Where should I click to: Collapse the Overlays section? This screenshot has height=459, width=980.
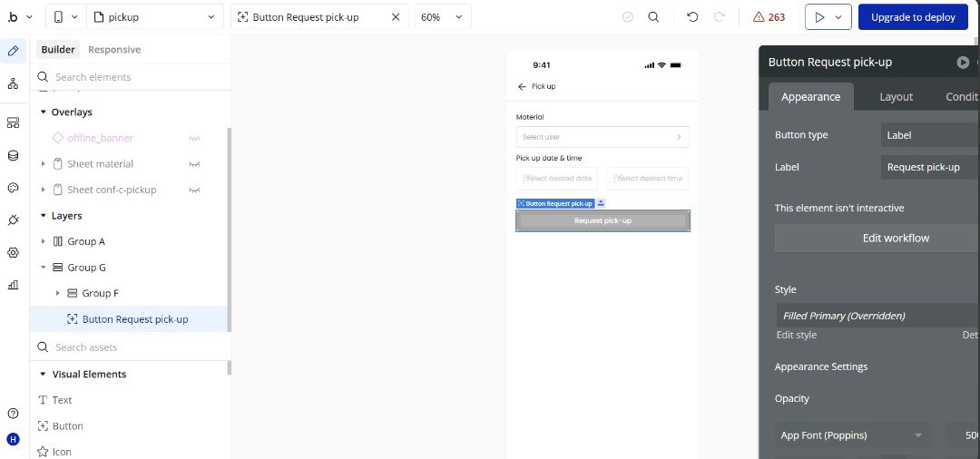pyautogui.click(x=44, y=112)
